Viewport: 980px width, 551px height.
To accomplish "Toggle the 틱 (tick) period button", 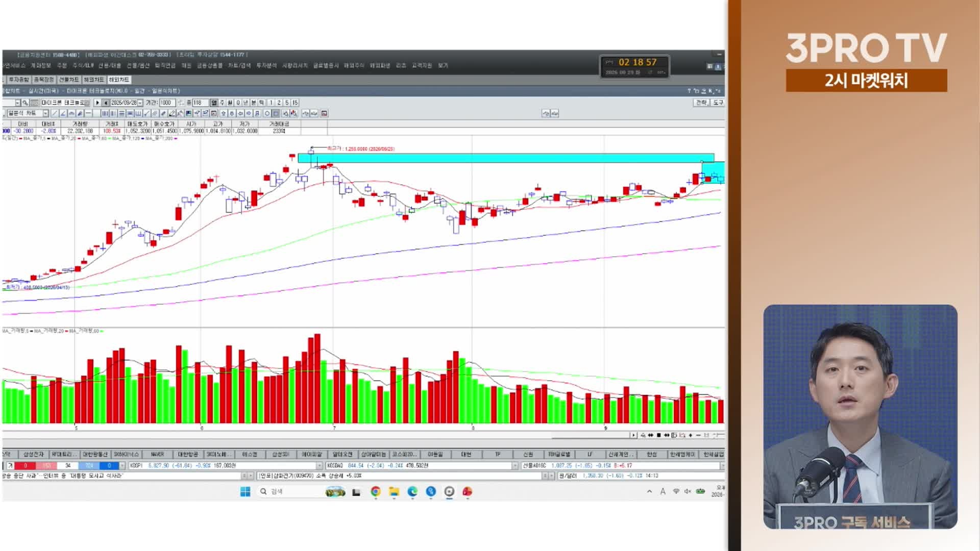I will click(261, 103).
